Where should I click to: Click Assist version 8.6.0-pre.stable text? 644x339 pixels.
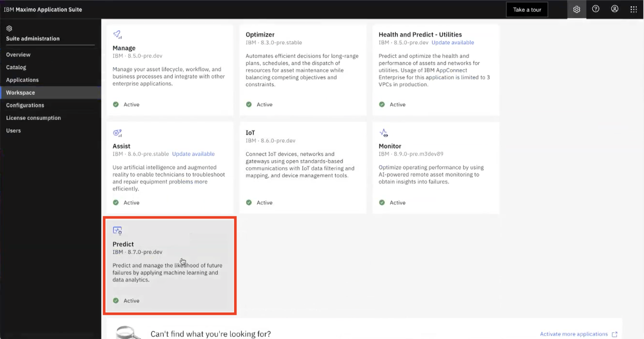[141, 154]
